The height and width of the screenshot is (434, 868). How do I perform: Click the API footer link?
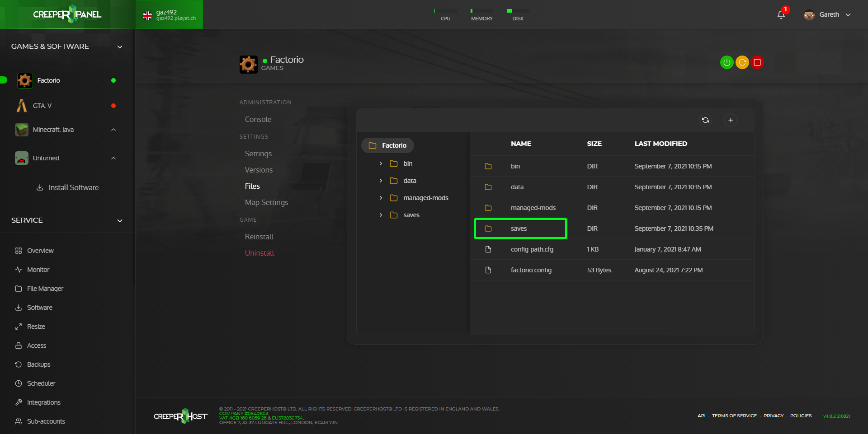pyautogui.click(x=701, y=416)
